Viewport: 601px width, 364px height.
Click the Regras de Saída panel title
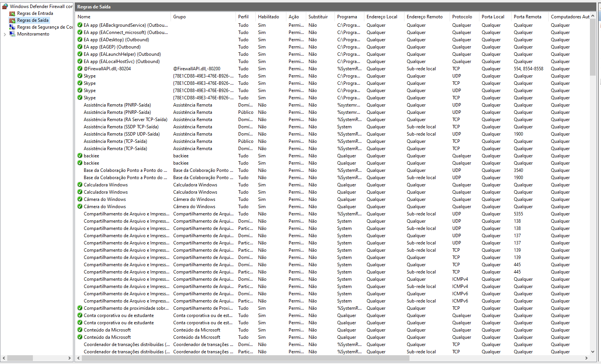pyautogui.click(x=94, y=7)
